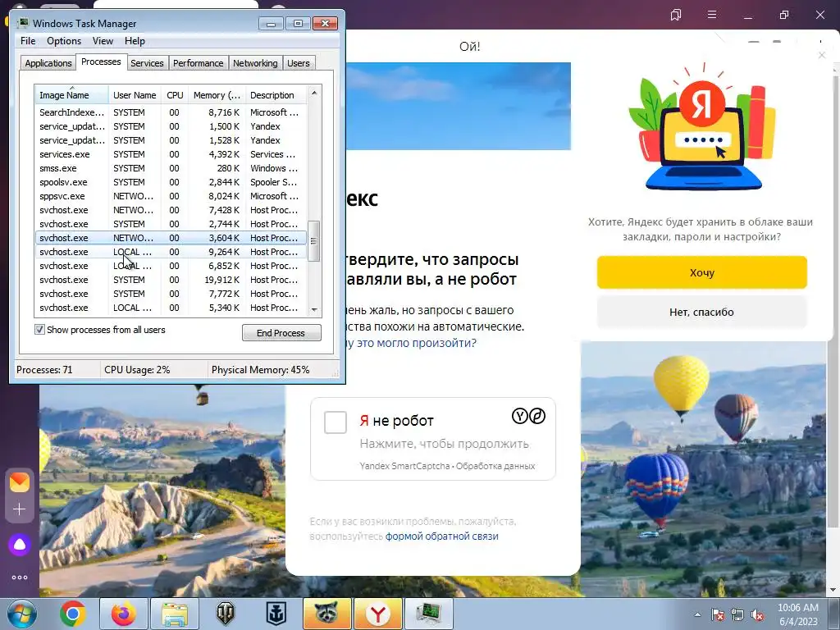Image resolution: width=840 pixels, height=630 pixels.
Task: Click the process list scroll-up arrow
Action: 314,93
